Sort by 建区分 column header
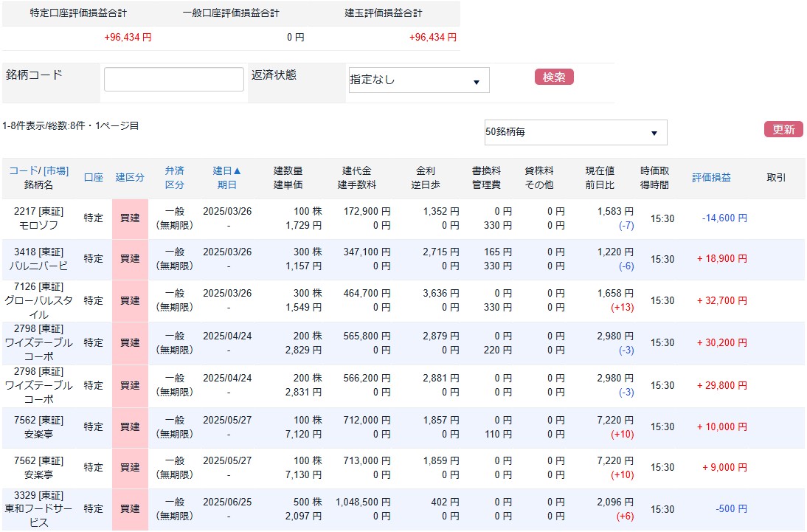Viewport: 807px width, 532px height. (130, 178)
